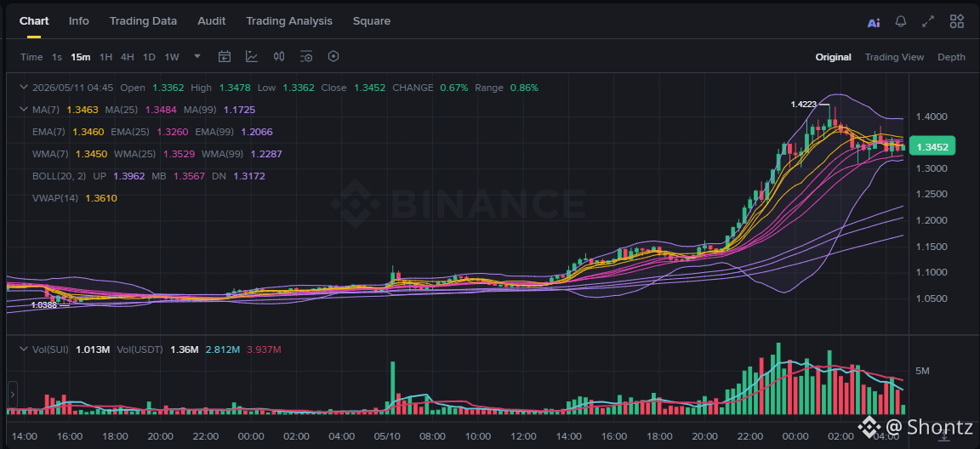
Task: Click the Range value 0.86%
Action: click(524, 88)
